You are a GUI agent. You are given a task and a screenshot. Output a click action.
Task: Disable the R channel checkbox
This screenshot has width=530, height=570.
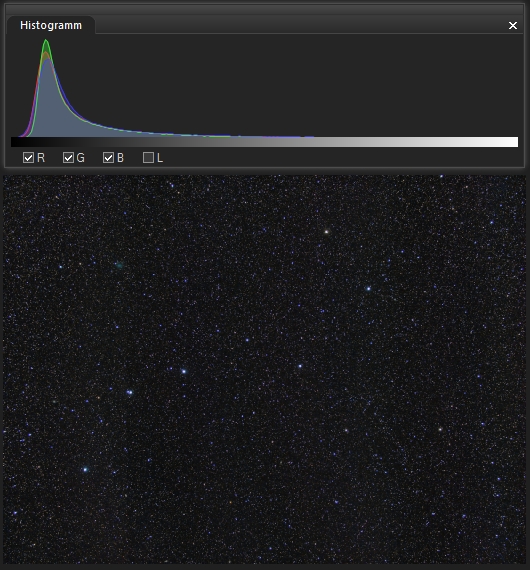pyautogui.click(x=28, y=158)
